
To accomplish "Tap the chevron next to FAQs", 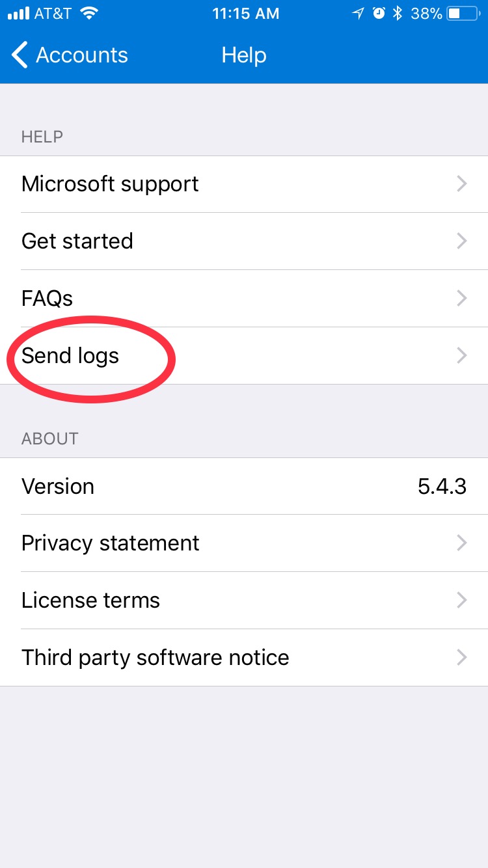I will (x=462, y=299).
